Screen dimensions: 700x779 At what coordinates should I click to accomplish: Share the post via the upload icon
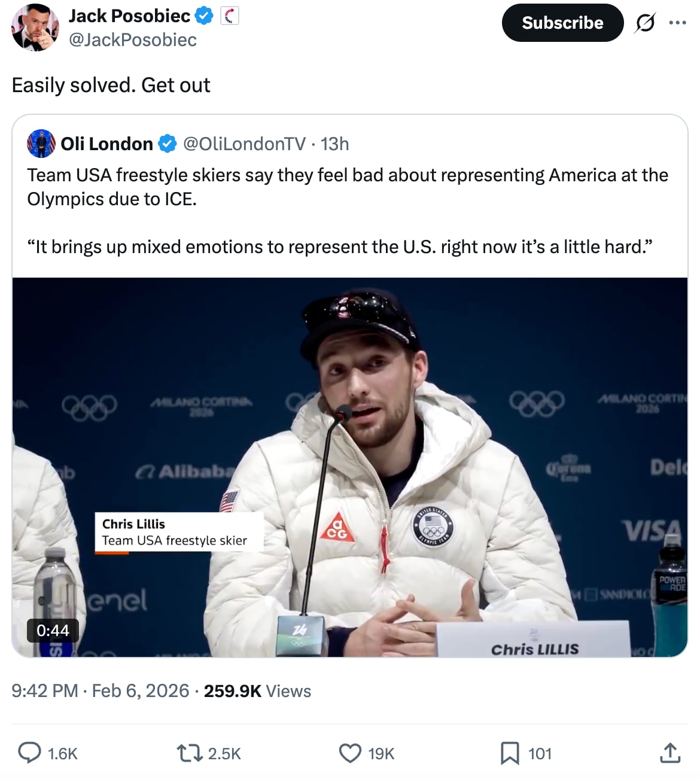coord(670,753)
